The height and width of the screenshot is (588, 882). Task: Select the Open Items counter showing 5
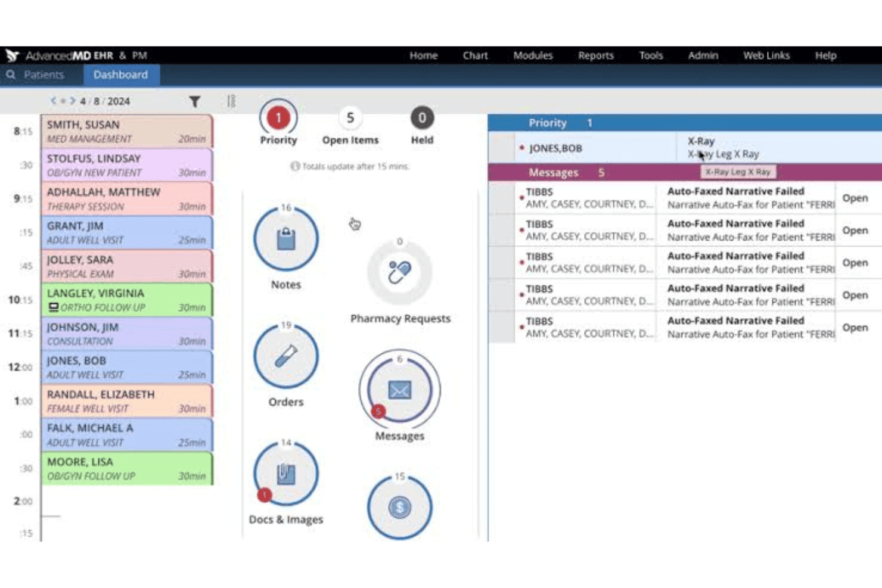[350, 118]
